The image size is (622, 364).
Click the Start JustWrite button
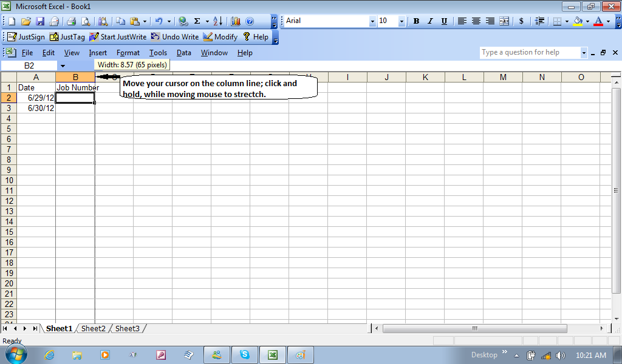(x=118, y=37)
